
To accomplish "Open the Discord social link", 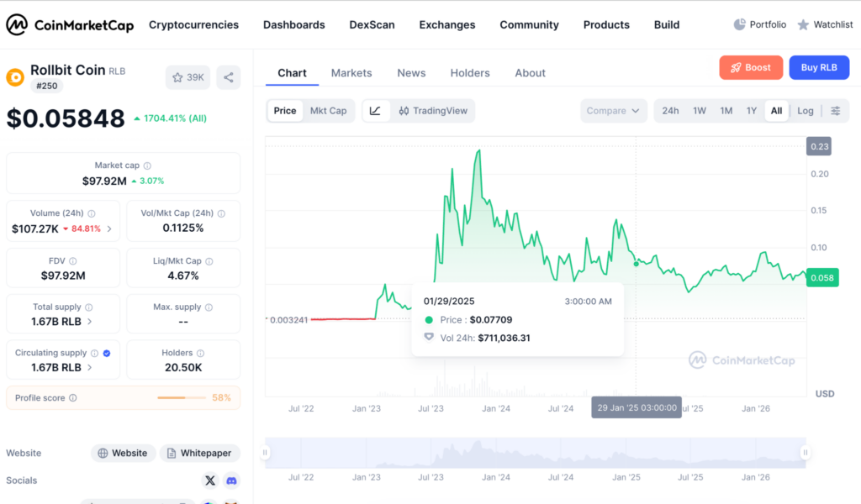I will tap(232, 480).
